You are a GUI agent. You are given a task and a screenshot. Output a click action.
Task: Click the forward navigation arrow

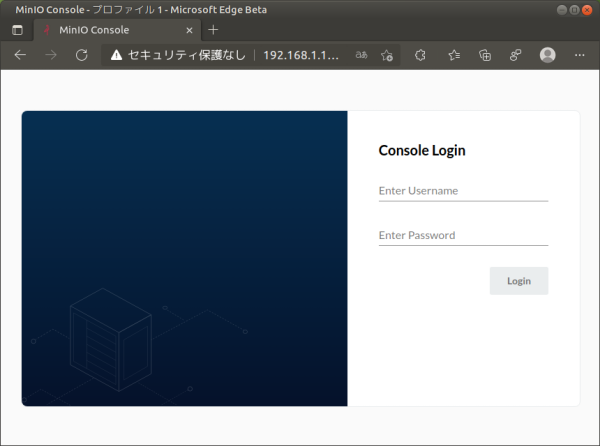pos(51,55)
